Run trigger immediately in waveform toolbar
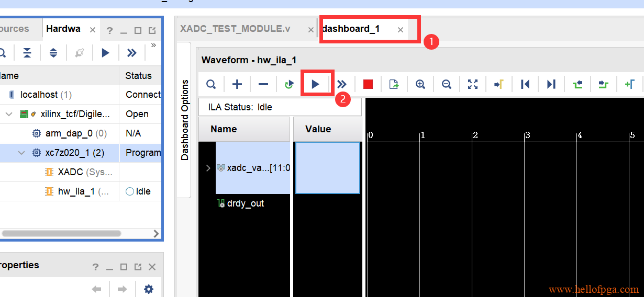The image size is (644, 297). pyautogui.click(x=342, y=84)
